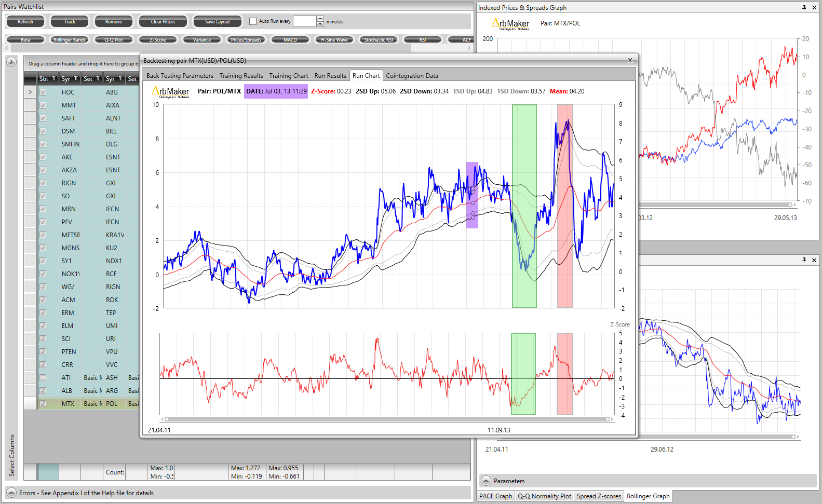Toggle checkbox in HOC row
The image size is (822, 504).
43,92
